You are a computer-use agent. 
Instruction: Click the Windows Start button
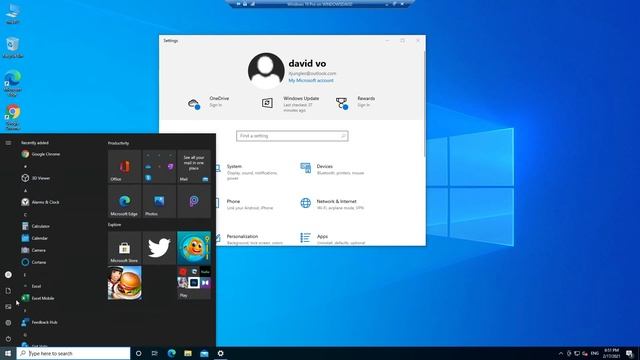coord(8,353)
